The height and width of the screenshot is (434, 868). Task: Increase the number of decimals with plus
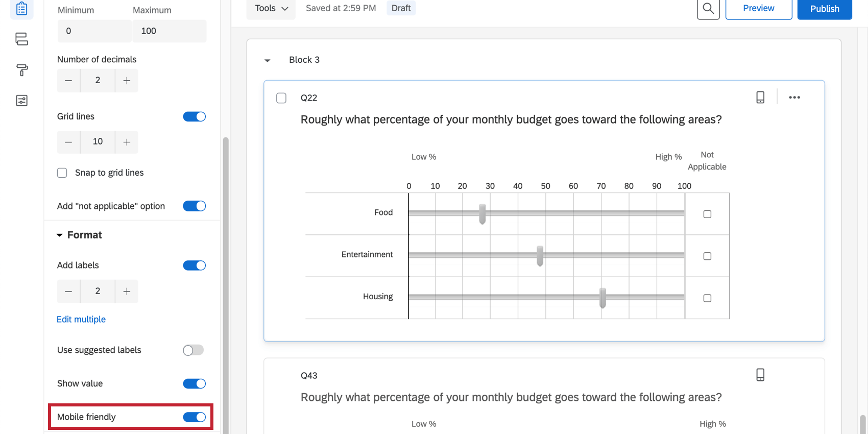click(x=127, y=81)
